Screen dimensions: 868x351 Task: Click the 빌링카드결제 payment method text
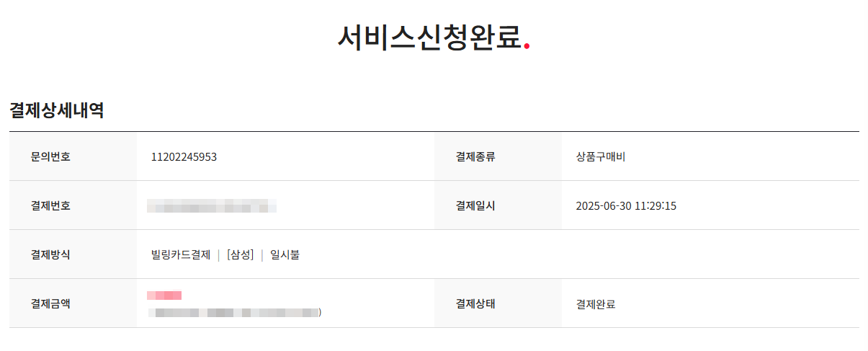(181, 254)
